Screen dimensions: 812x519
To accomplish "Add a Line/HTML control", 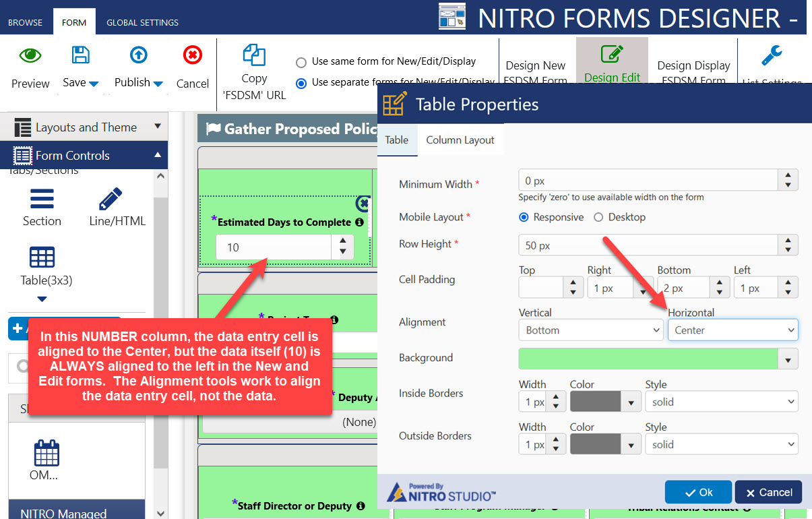I will [117, 208].
